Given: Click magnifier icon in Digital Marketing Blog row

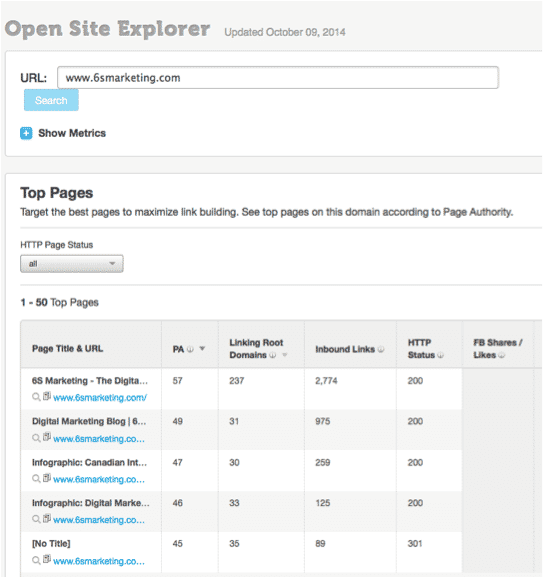Looking at the screenshot, I should 36,438.
